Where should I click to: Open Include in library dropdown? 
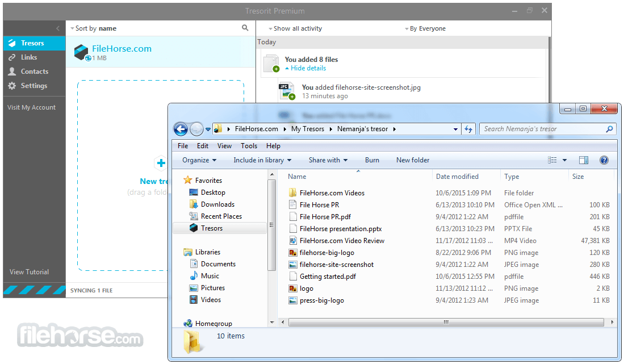262,160
